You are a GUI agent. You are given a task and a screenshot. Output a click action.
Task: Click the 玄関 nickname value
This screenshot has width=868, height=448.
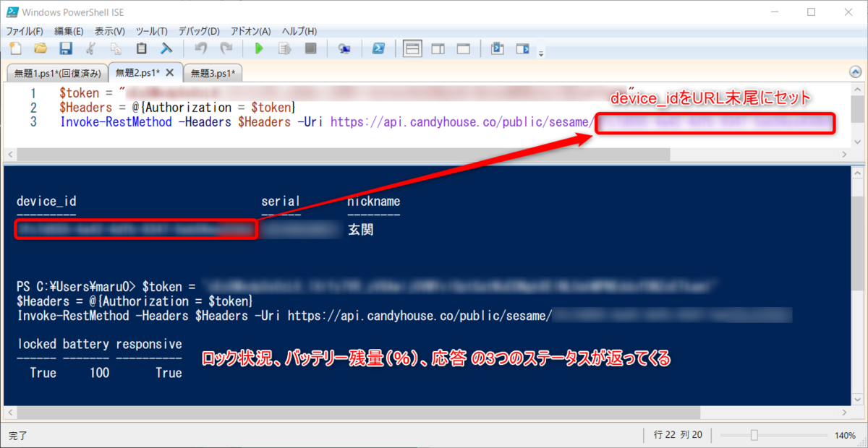pyautogui.click(x=361, y=230)
